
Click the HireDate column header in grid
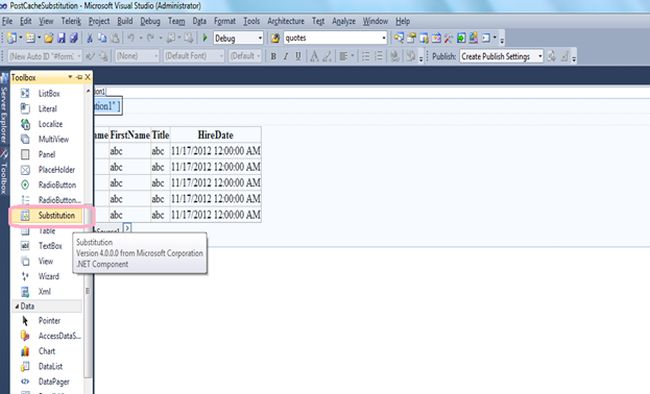click(x=216, y=135)
